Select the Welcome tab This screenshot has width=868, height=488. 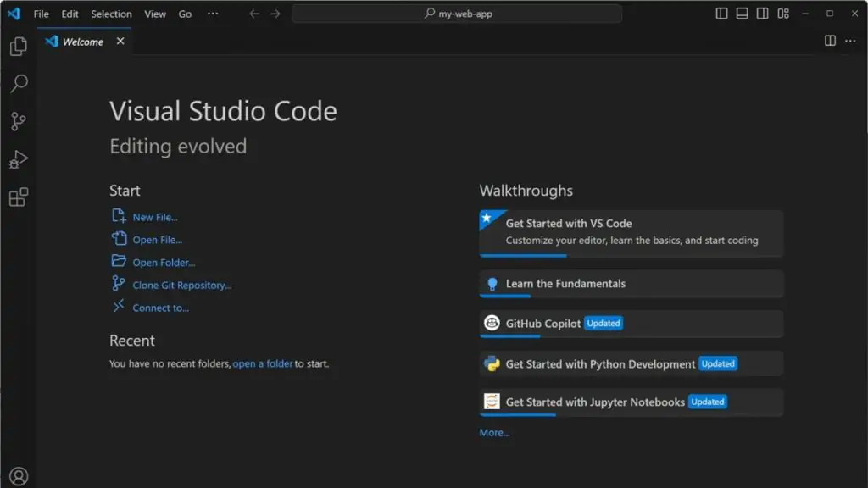pyautogui.click(x=81, y=40)
